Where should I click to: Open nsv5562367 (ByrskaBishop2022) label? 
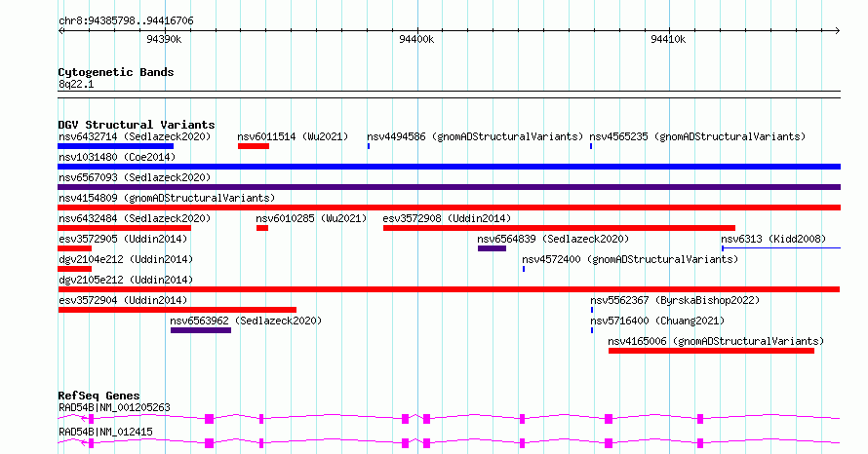click(675, 300)
